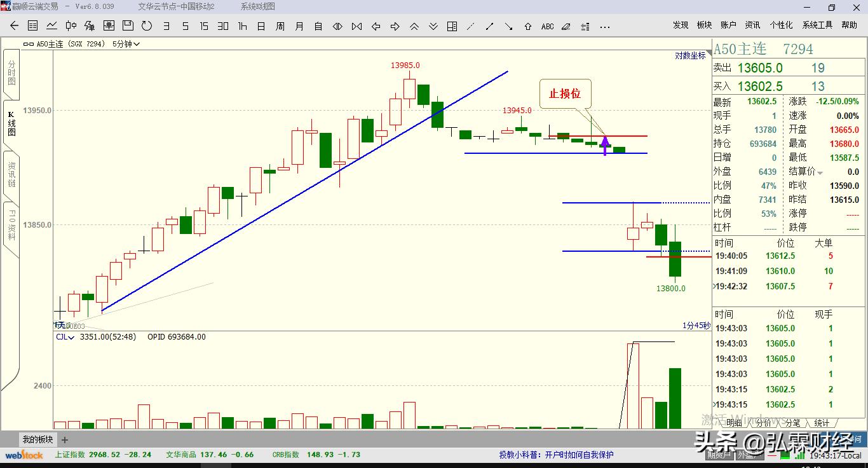Open the 资讯 menu

pyautogui.click(x=752, y=25)
